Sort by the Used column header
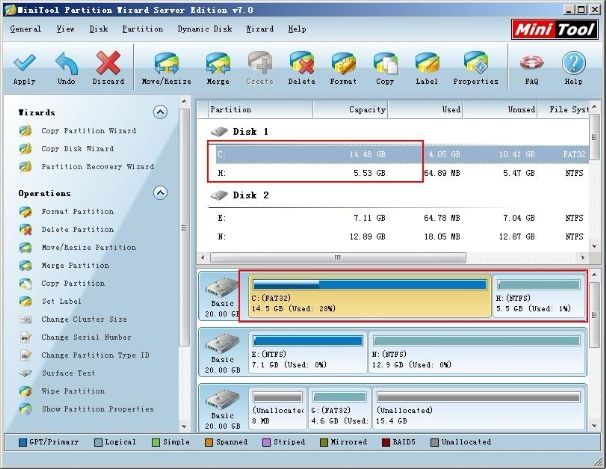This screenshot has height=469, width=606. (x=425, y=110)
